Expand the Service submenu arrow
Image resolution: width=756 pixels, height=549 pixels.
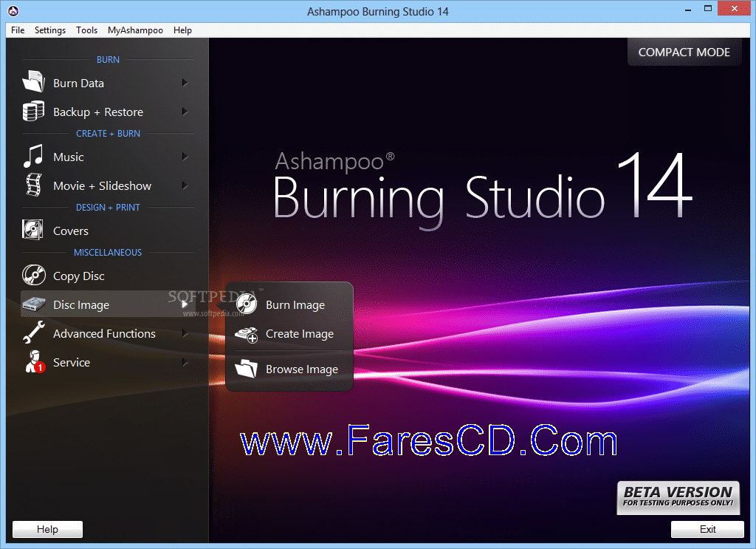[x=185, y=362]
